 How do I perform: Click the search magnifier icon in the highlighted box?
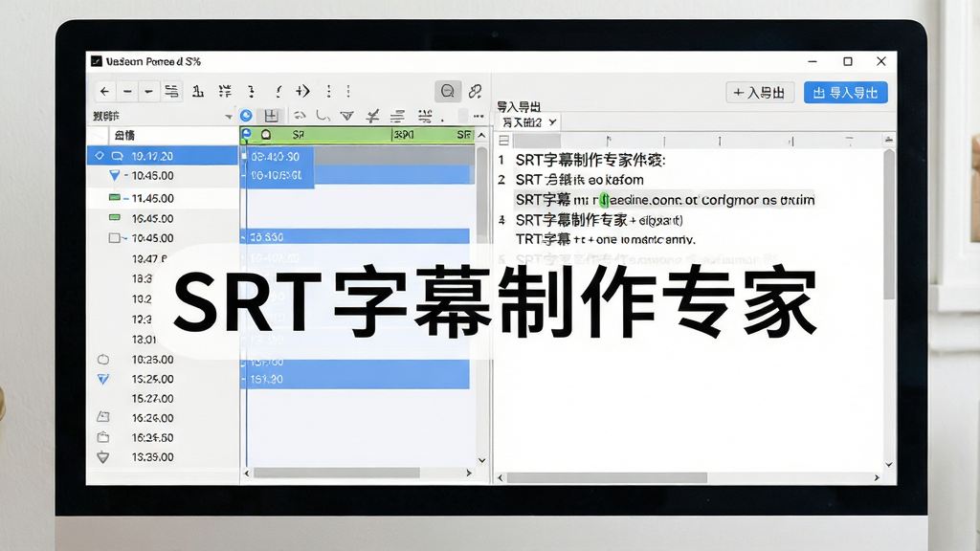(x=448, y=91)
